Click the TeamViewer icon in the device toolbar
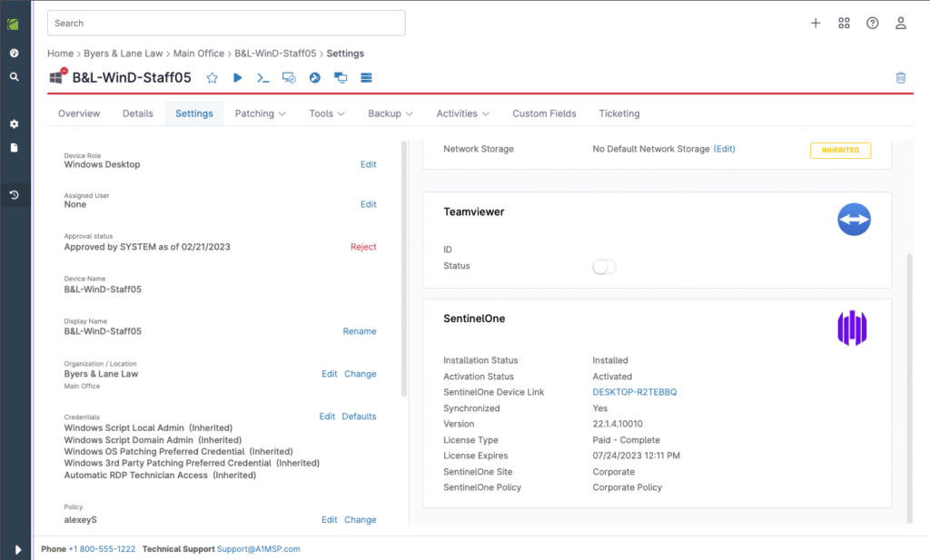The image size is (930, 560). 315,78
